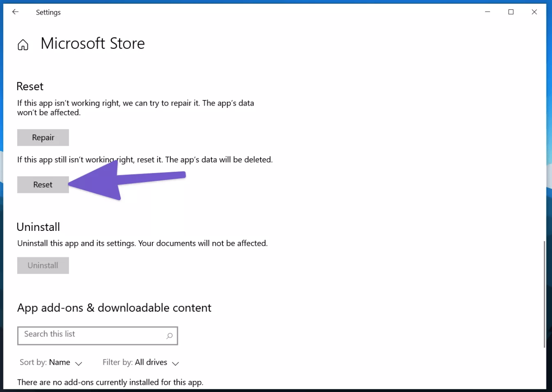Click the magnifier icon in search box
Image resolution: width=552 pixels, height=392 pixels.
(x=169, y=336)
